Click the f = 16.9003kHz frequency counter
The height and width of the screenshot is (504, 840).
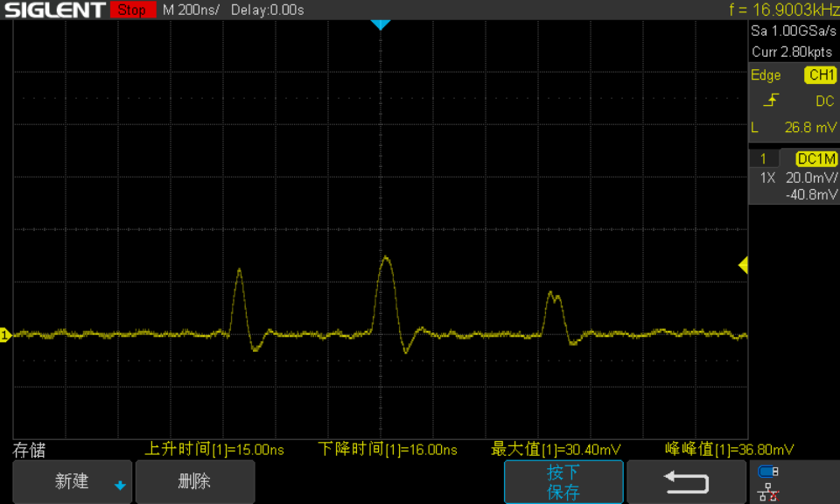[x=784, y=10]
